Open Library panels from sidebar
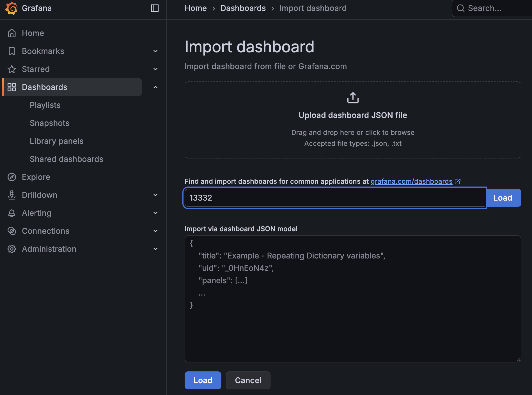The image size is (532, 395). (57, 141)
